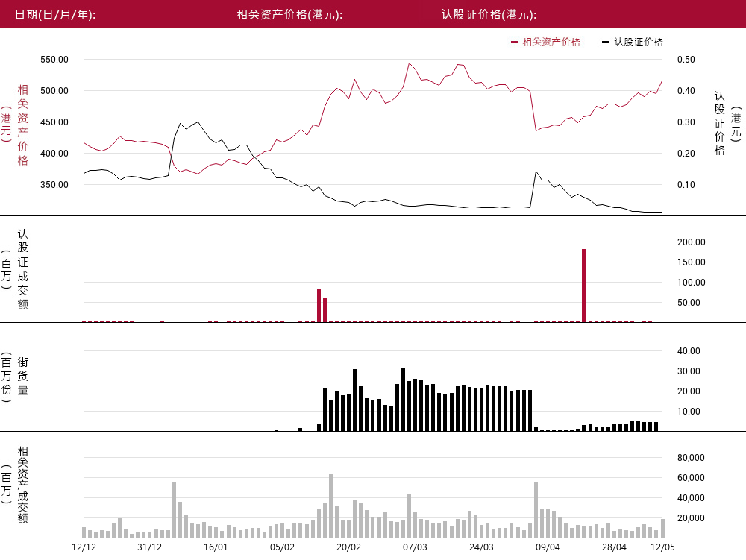746x560 pixels.
Task: Click the 05/02 date axis label
Action: pyautogui.click(x=282, y=547)
